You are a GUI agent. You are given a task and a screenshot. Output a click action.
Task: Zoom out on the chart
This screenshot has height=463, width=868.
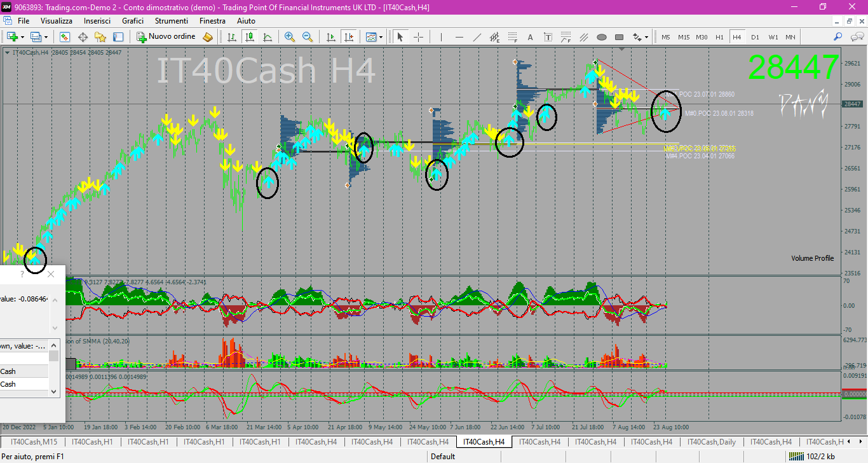(308, 37)
